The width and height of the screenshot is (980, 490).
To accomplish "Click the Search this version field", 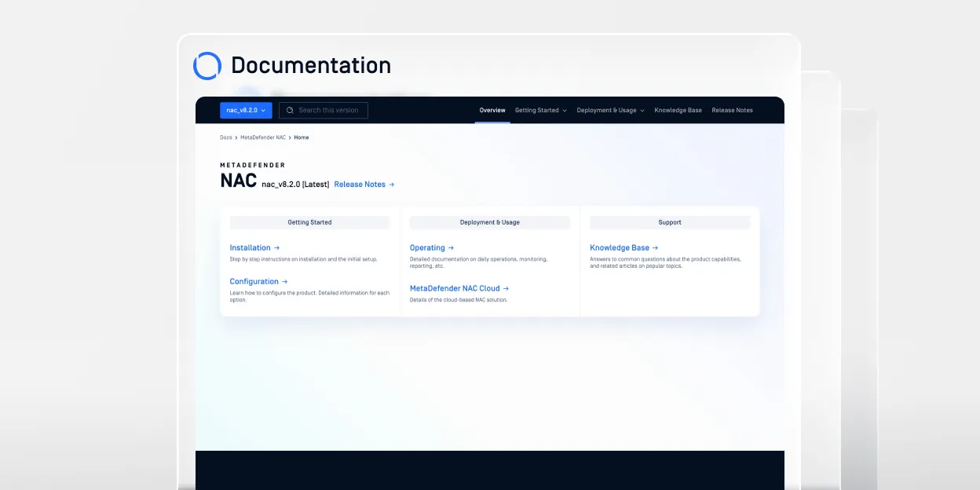I will (x=330, y=111).
